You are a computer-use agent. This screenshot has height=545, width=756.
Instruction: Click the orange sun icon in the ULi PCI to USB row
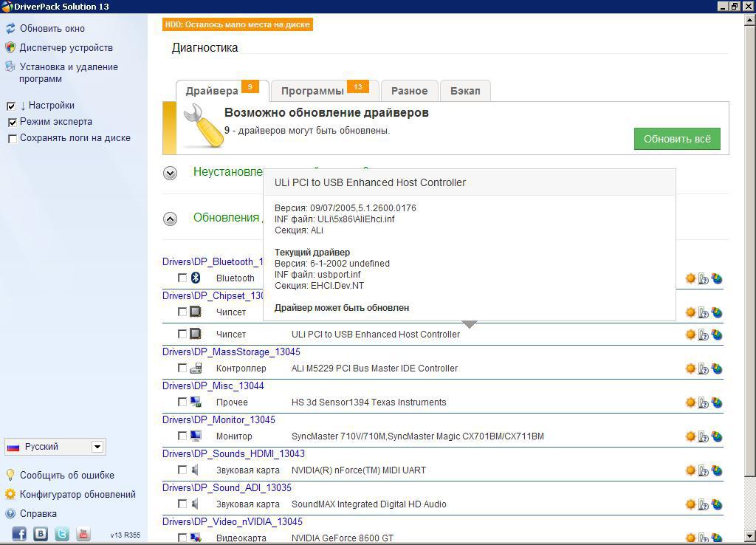pos(690,335)
